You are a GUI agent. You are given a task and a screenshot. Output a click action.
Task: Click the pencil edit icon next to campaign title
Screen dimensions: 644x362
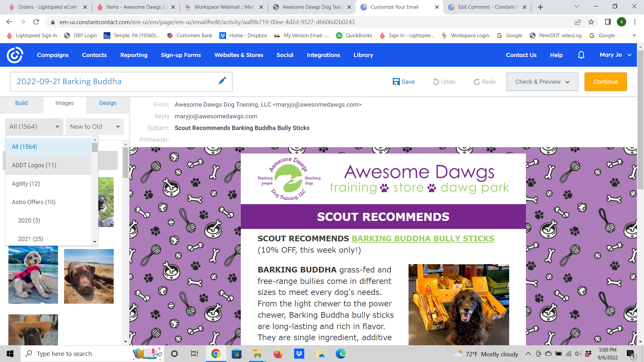222,81
